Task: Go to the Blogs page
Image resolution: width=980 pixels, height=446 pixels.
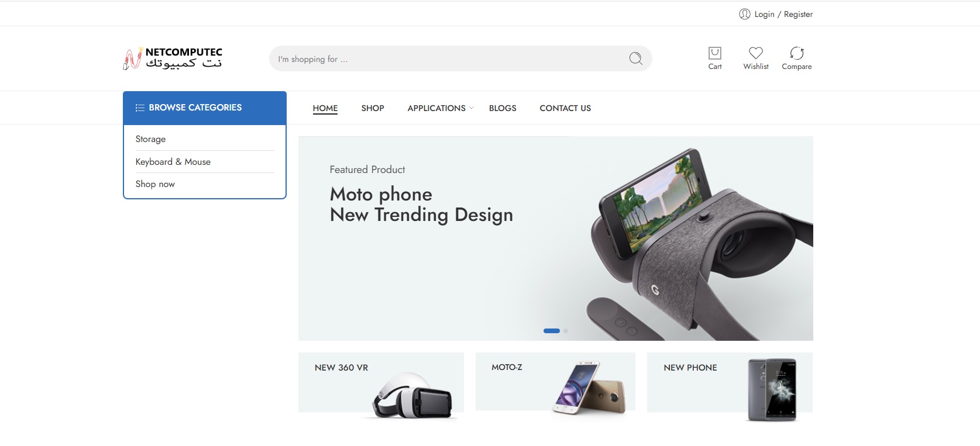Action: [502, 108]
